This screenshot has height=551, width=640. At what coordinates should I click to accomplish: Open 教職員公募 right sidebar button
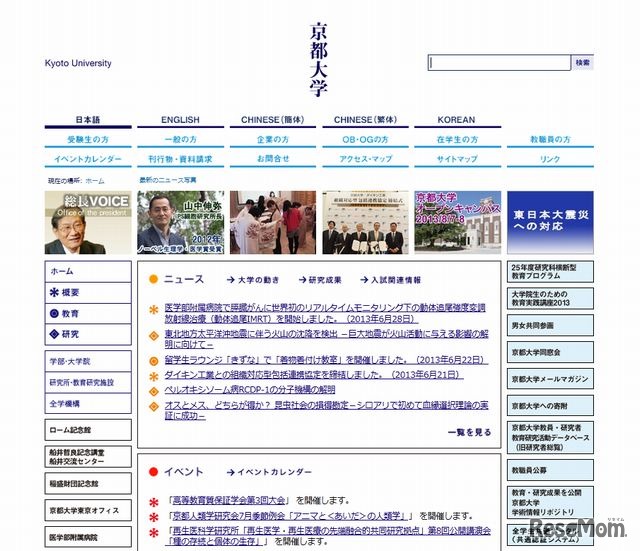click(550, 470)
